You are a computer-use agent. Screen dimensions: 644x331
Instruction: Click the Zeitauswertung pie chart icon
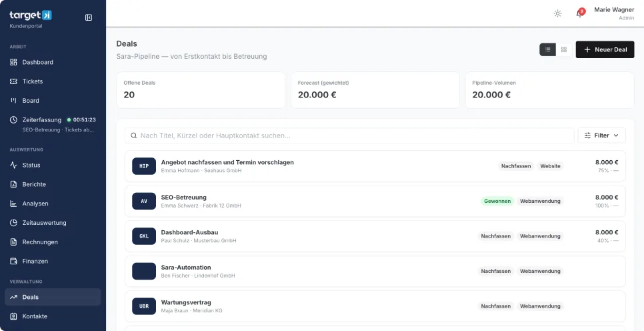click(x=13, y=223)
